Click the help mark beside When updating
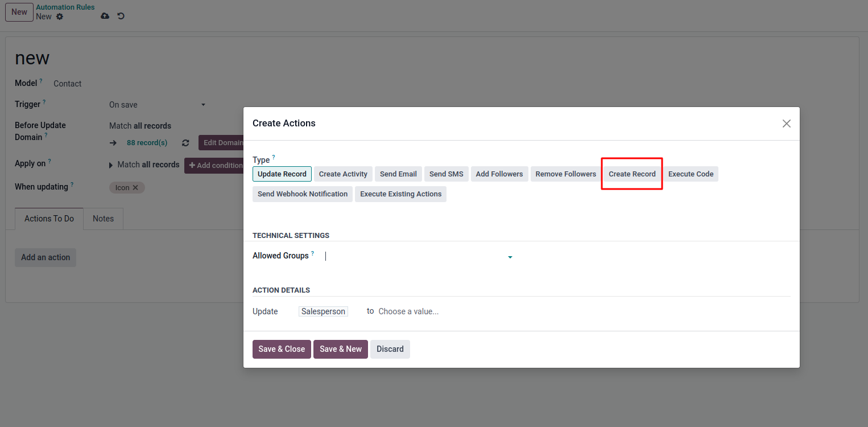Viewport: 868px width, 427px height. [72, 184]
